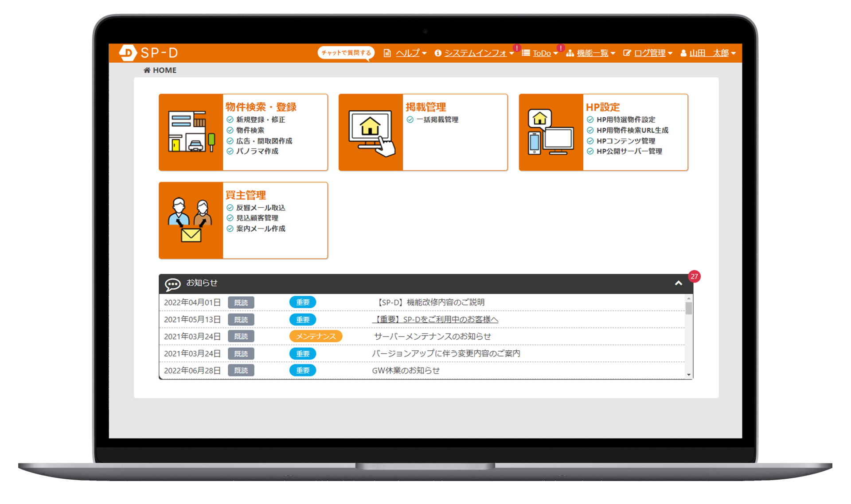851x504 pixels.
Task: Click the devices illustration on HP設定 card
Action: (x=550, y=132)
